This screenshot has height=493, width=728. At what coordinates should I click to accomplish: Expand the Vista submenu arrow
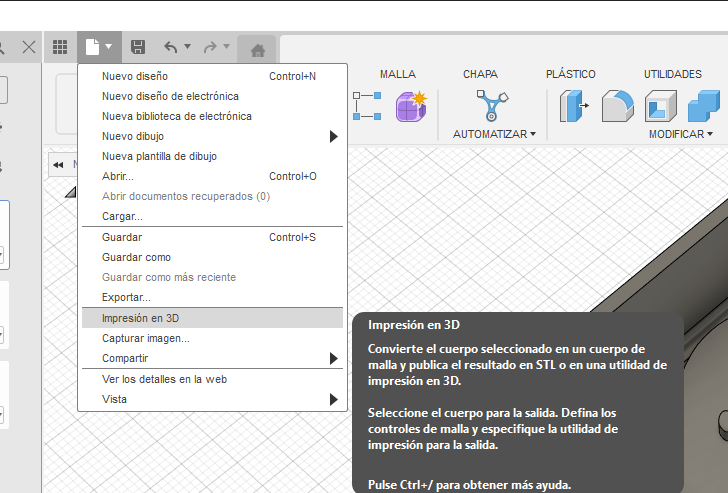(333, 399)
